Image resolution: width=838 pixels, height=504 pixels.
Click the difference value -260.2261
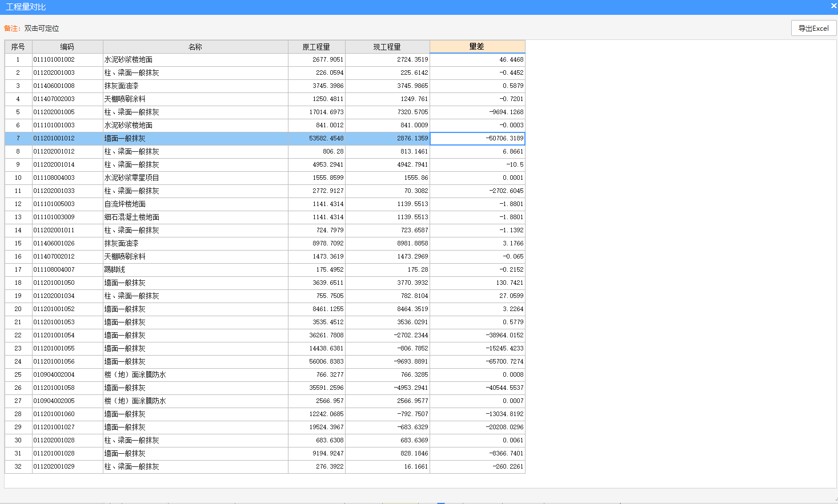pyautogui.click(x=478, y=466)
